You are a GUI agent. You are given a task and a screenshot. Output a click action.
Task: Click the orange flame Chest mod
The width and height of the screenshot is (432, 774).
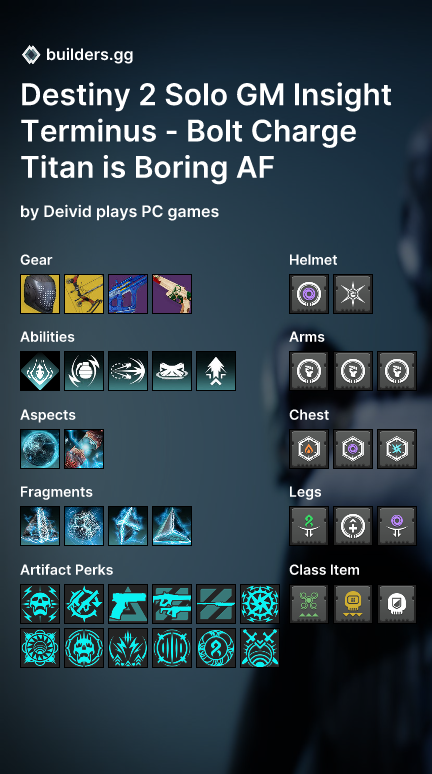click(x=309, y=449)
